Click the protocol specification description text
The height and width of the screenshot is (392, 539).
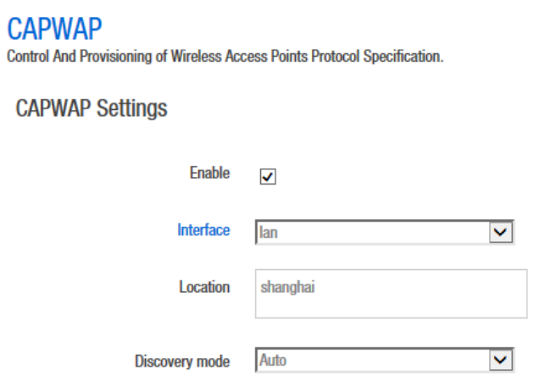click(x=225, y=58)
